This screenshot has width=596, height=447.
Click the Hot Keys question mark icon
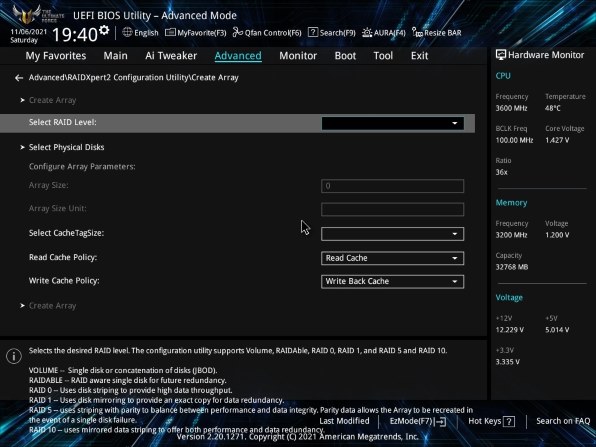(509, 421)
